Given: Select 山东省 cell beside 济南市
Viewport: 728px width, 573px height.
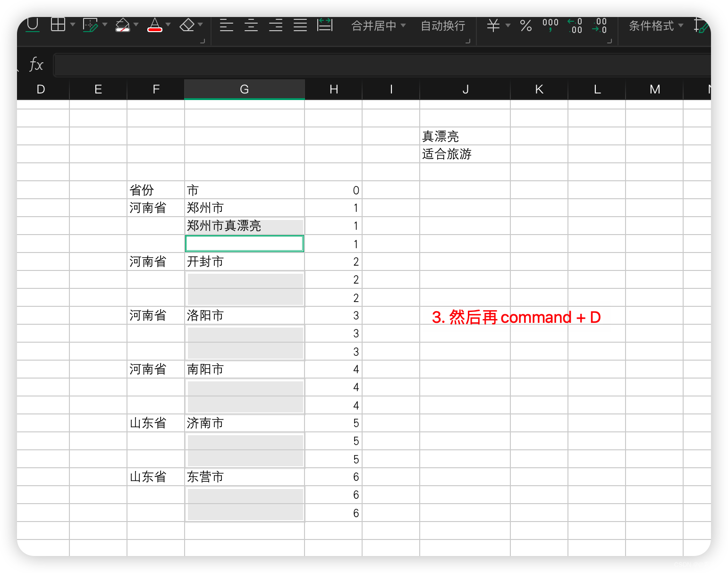Looking at the screenshot, I should (156, 423).
